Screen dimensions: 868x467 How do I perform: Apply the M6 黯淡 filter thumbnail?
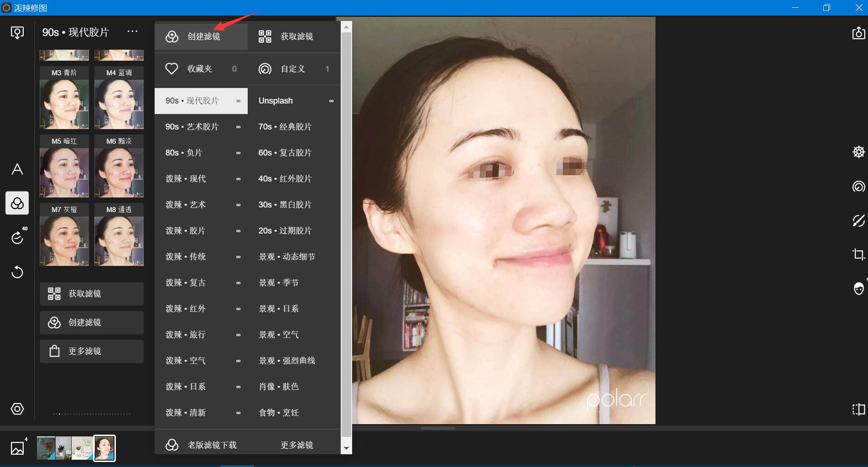tap(119, 166)
